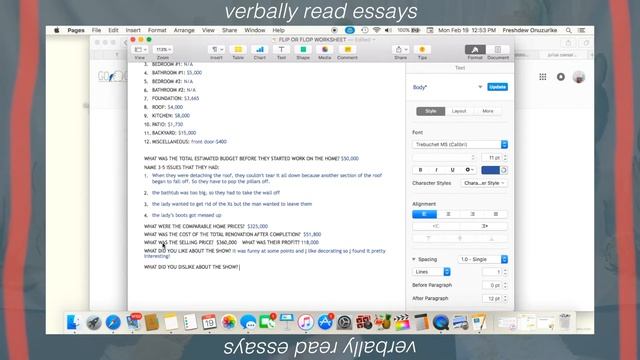
Task: Open advanced text options gear
Action: [x=469, y=170]
